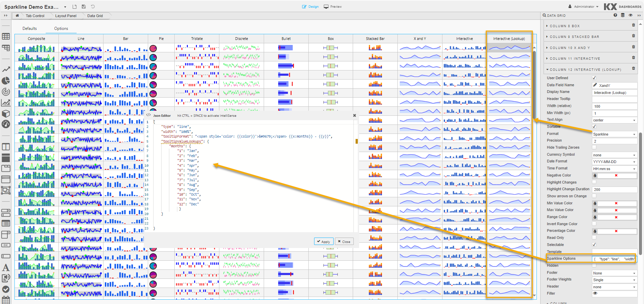Click the data source database icon in panel header

(x=623, y=15)
